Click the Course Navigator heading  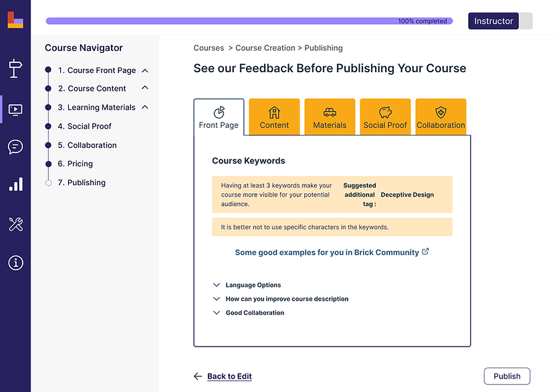pos(84,47)
